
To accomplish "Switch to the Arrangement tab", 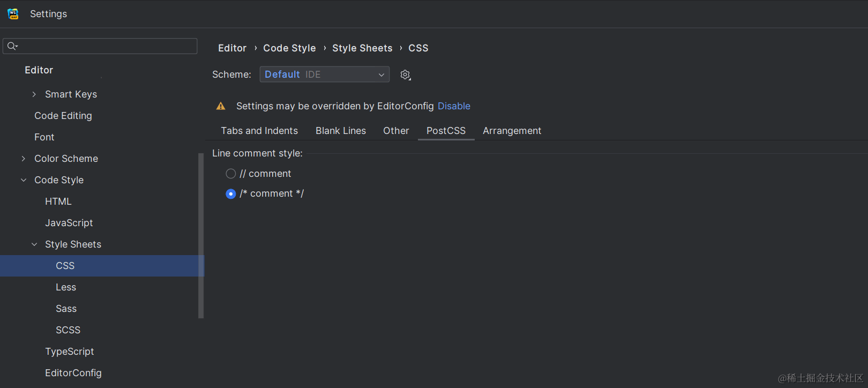I will (x=512, y=131).
